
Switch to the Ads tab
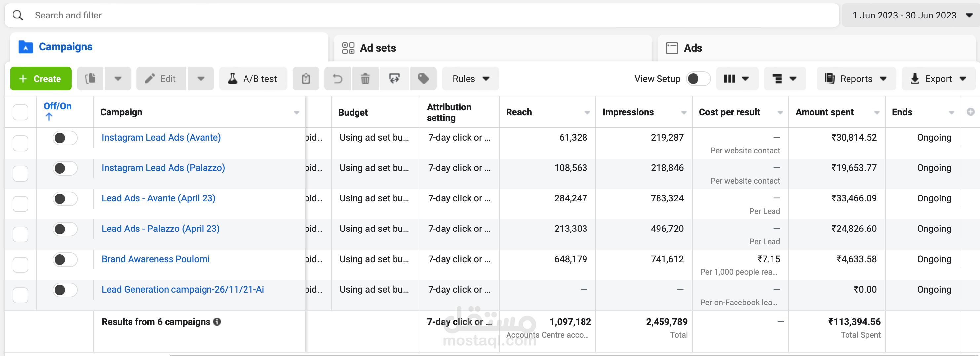tap(693, 48)
